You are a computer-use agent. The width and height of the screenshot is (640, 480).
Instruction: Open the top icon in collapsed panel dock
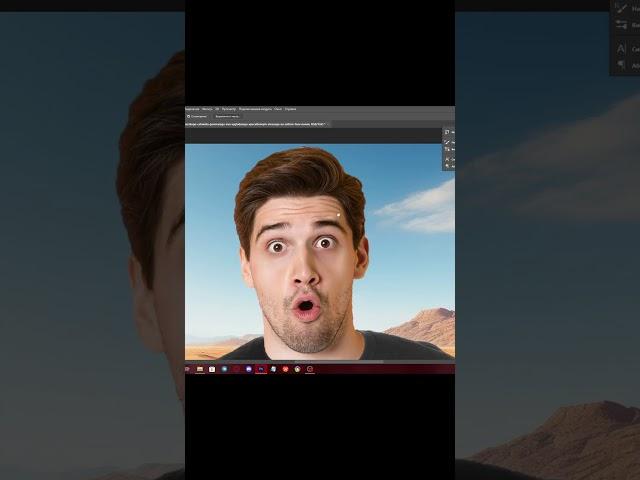[447, 132]
